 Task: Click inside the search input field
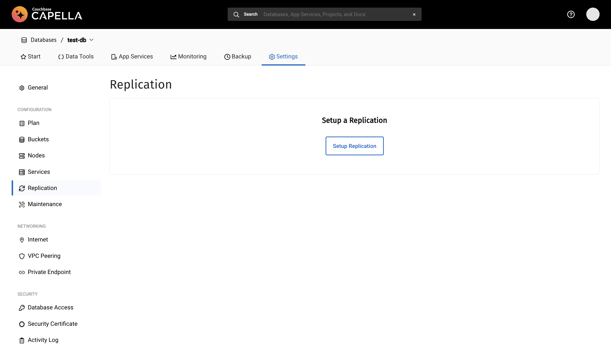point(319,14)
